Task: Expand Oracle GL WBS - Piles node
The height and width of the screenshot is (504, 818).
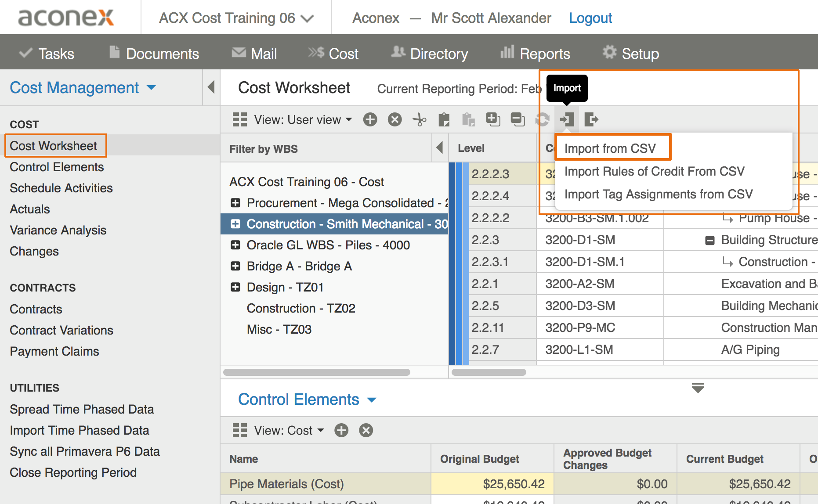Action: pos(235,245)
